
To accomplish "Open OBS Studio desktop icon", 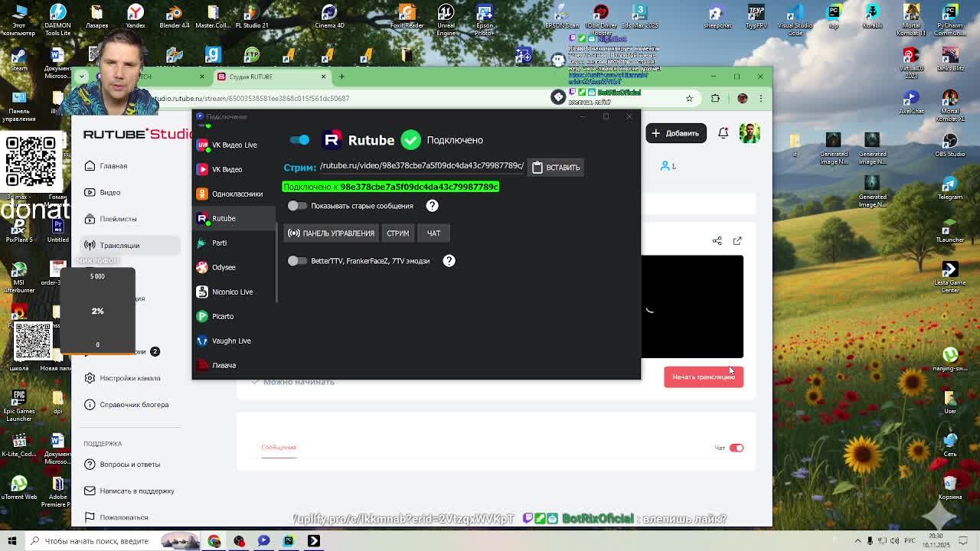I will (x=950, y=143).
